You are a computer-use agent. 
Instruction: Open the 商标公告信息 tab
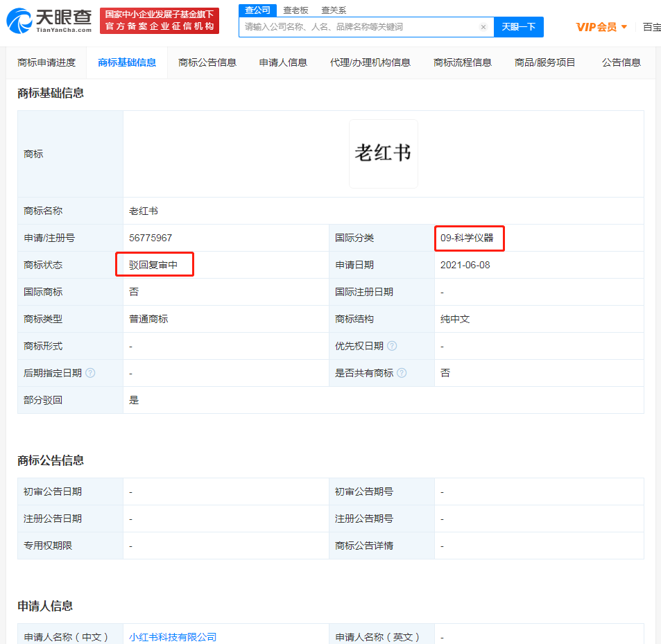tap(207, 63)
